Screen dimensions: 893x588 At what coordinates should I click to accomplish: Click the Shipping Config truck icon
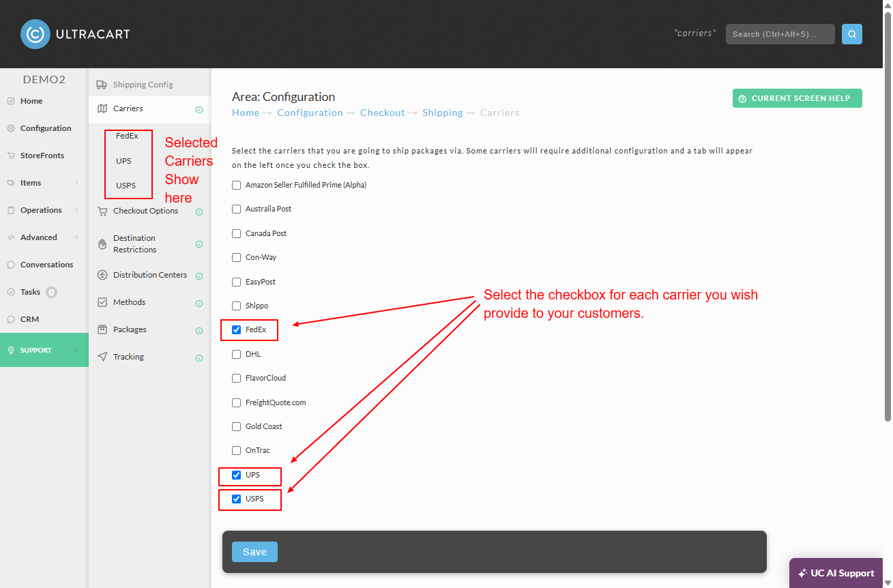(x=102, y=85)
